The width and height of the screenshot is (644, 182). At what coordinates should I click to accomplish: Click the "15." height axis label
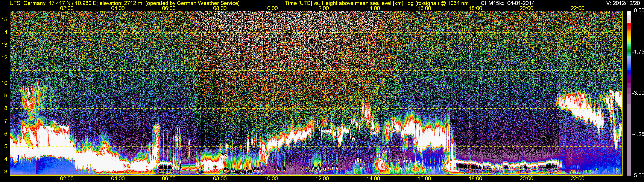[5, 19]
